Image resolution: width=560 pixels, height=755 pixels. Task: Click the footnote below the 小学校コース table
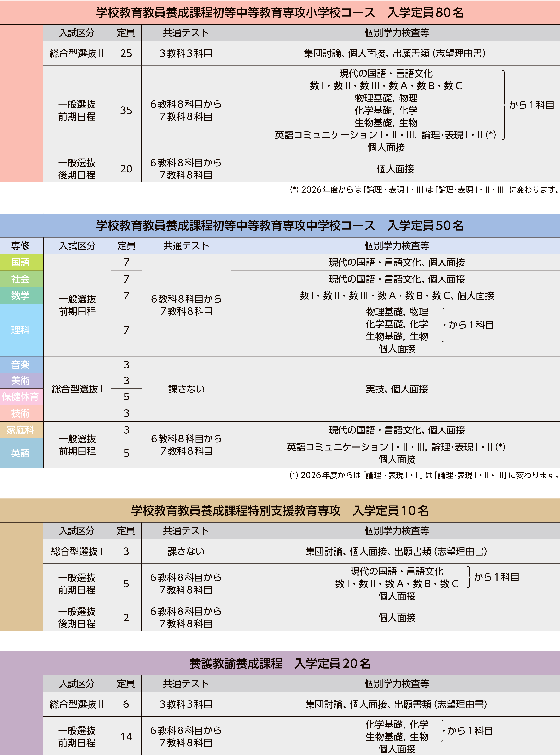[x=424, y=190]
